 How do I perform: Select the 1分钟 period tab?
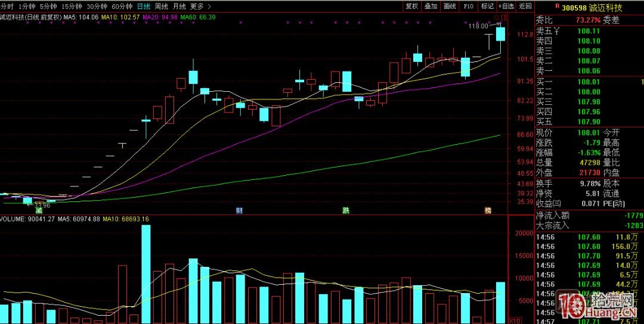point(27,6)
